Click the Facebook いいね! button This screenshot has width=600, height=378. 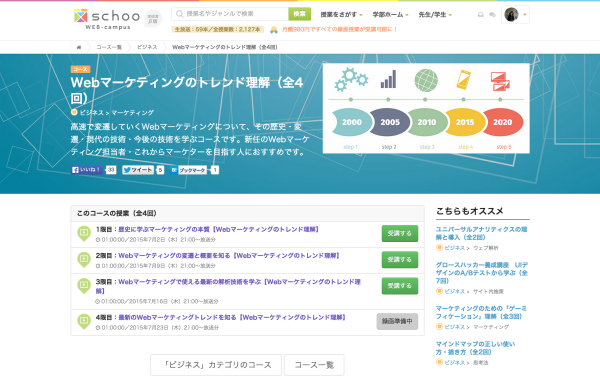point(87,170)
